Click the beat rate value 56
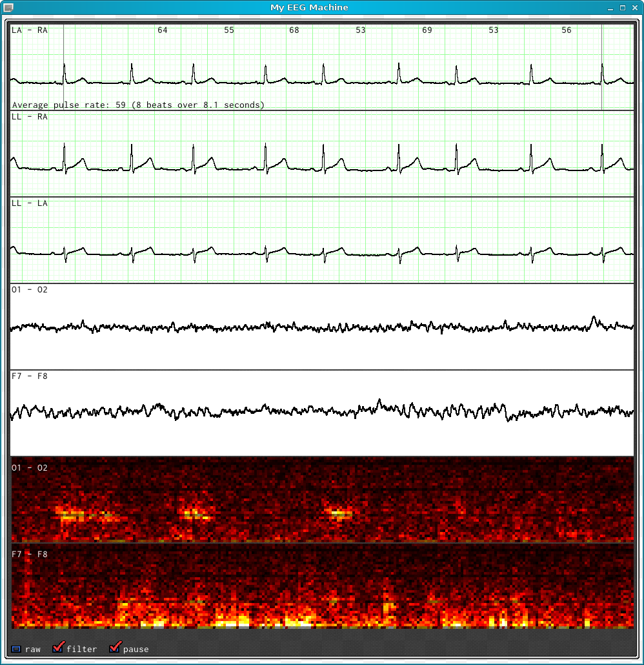This screenshot has width=644, height=665. click(567, 30)
